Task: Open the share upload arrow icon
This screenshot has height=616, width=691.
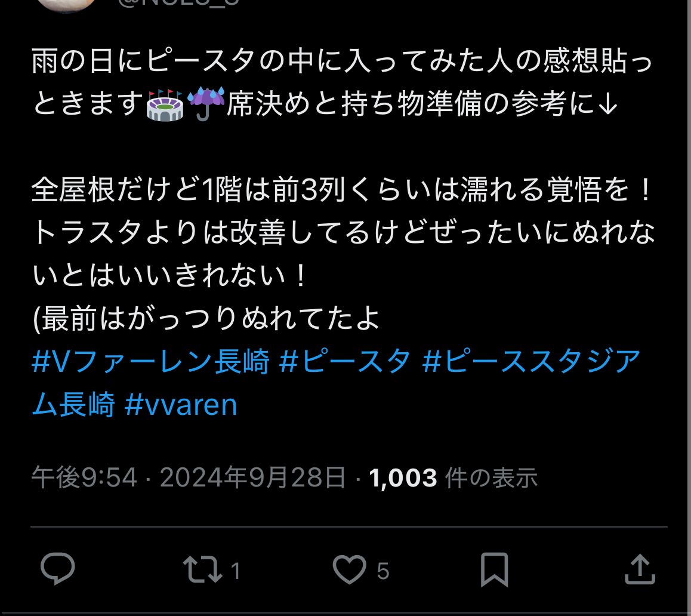Action: pos(640,569)
